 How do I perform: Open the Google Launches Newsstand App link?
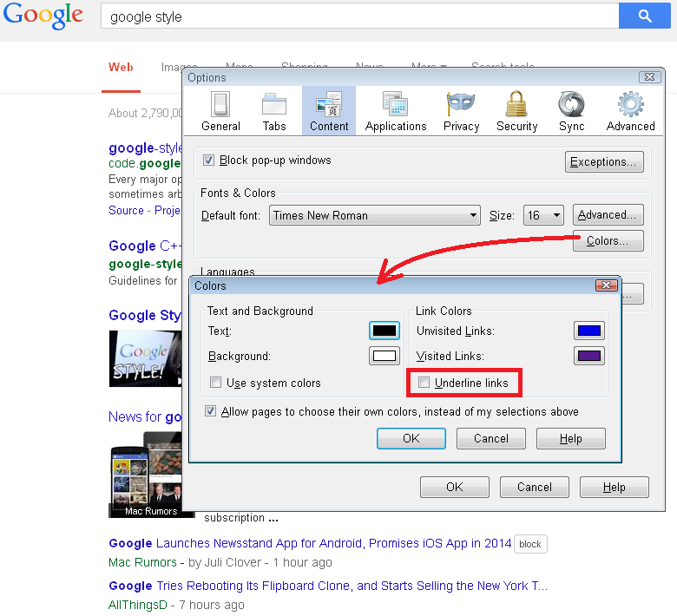coord(310,543)
